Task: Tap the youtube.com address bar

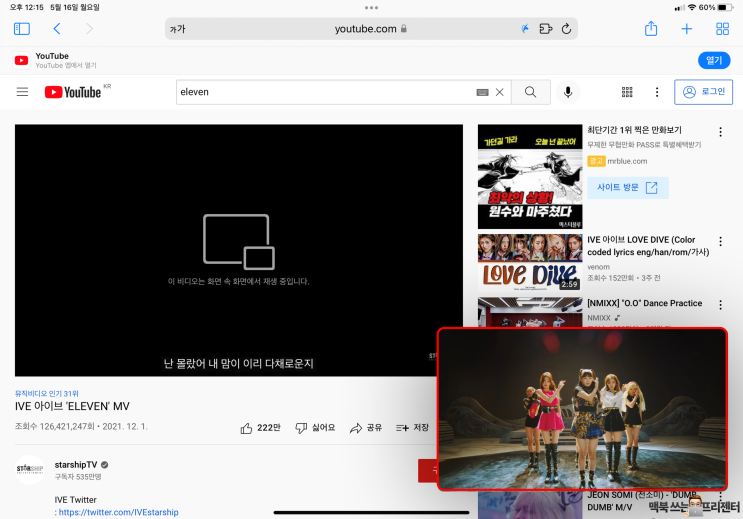Action: [371, 29]
